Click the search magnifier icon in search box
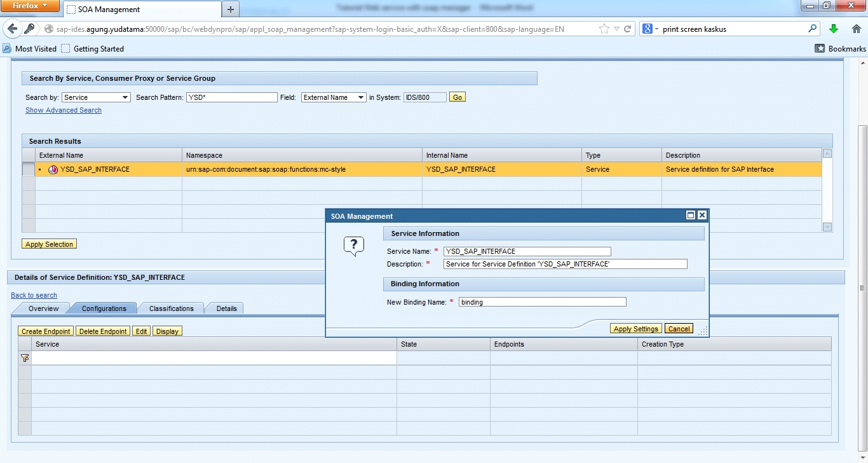The height and width of the screenshot is (463, 868). (x=812, y=29)
